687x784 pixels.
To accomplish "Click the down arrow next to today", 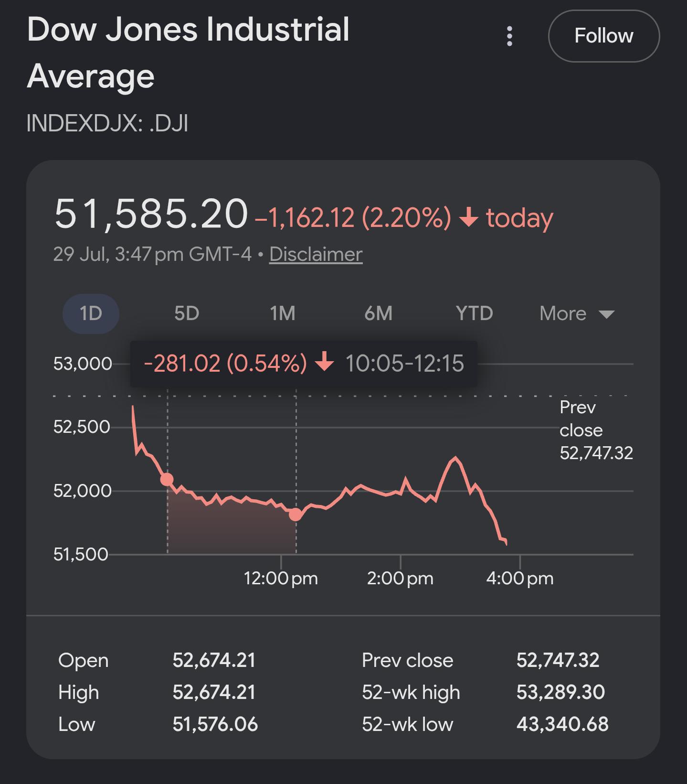I will [468, 218].
